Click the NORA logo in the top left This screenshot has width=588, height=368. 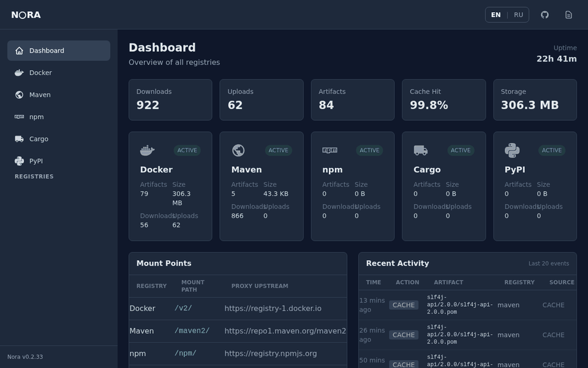pyautogui.click(x=26, y=14)
